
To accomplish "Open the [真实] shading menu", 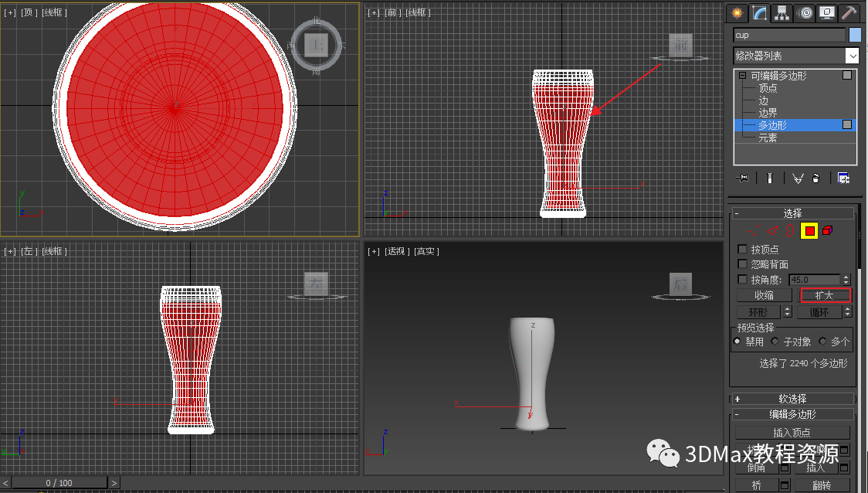I will [426, 251].
